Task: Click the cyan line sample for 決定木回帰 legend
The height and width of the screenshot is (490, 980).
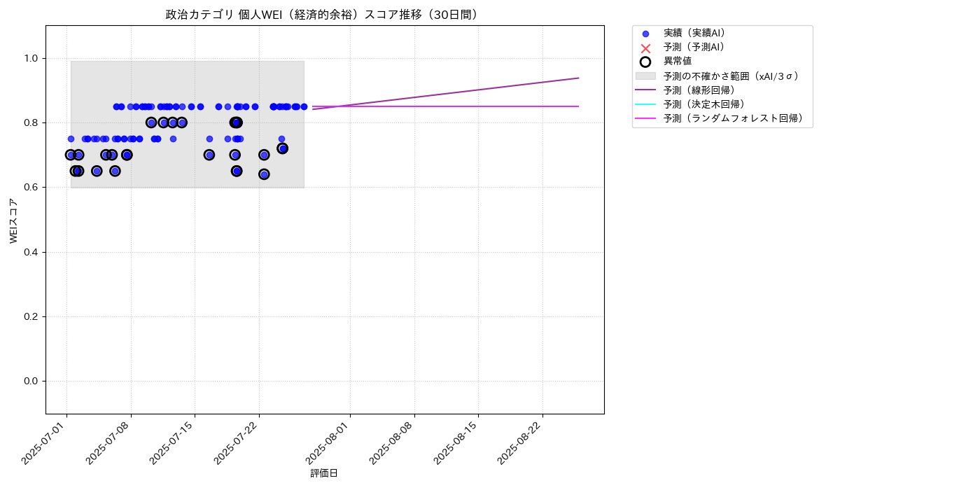Action: 645,104
